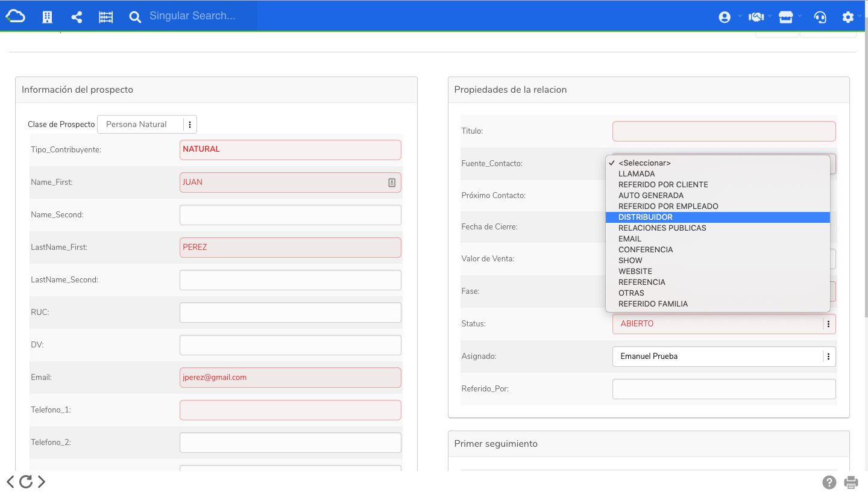Click the help question mark icon
Viewport: 868px width, 495px height.
(829, 482)
